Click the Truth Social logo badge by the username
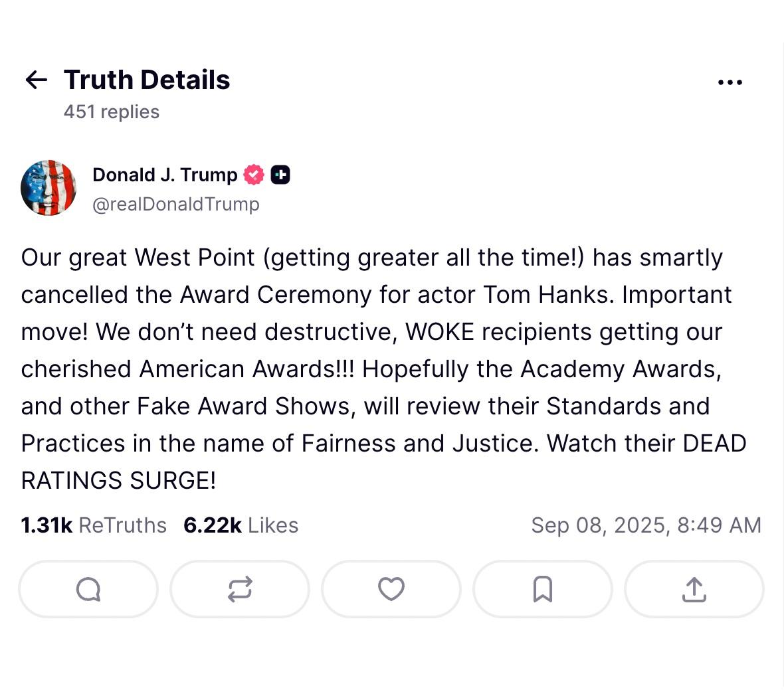This screenshot has height=690, width=784. [281, 175]
